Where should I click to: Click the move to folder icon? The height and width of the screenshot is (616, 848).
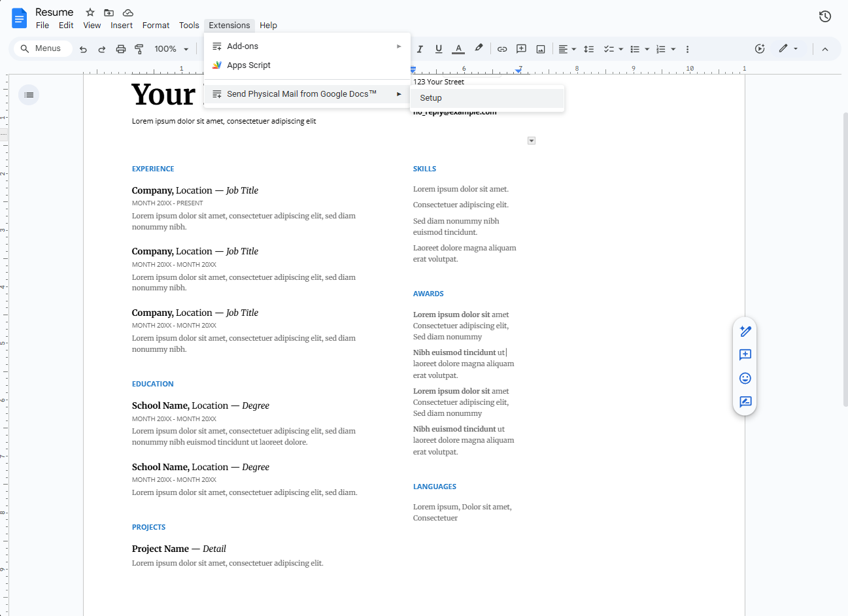coord(109,12)
